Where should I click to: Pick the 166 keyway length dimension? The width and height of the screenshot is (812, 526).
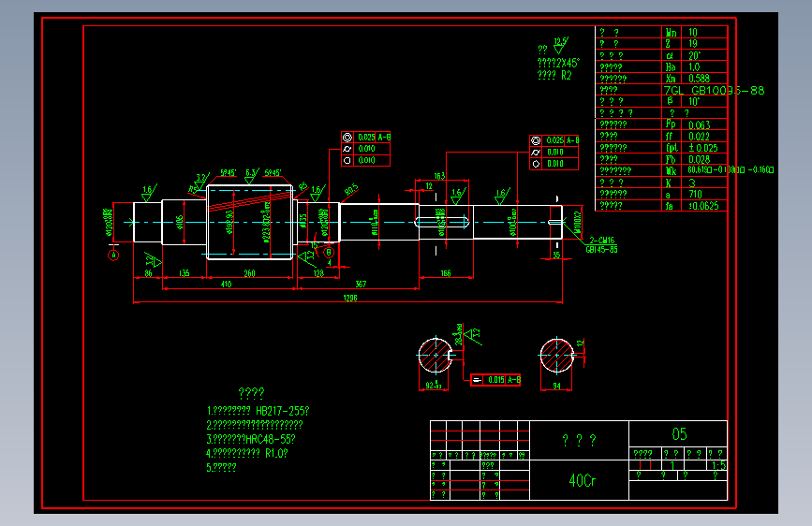pyautogui.click(x=446, y=273)
